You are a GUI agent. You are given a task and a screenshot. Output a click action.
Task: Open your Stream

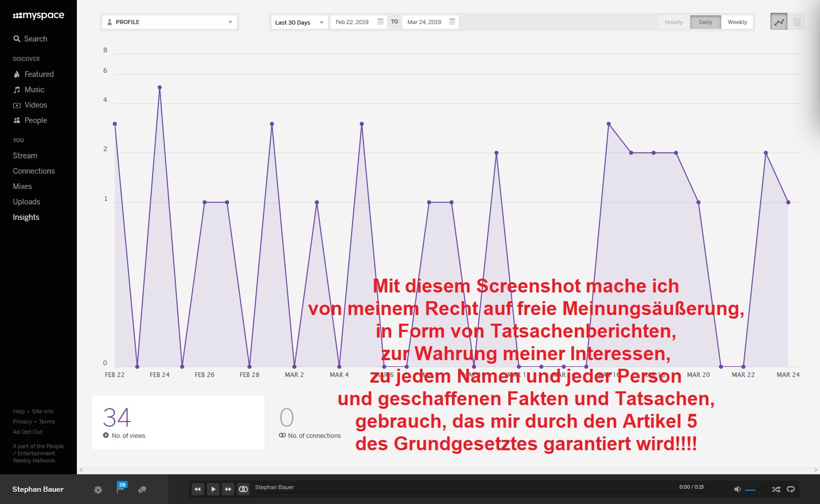(x=25, y=156)
